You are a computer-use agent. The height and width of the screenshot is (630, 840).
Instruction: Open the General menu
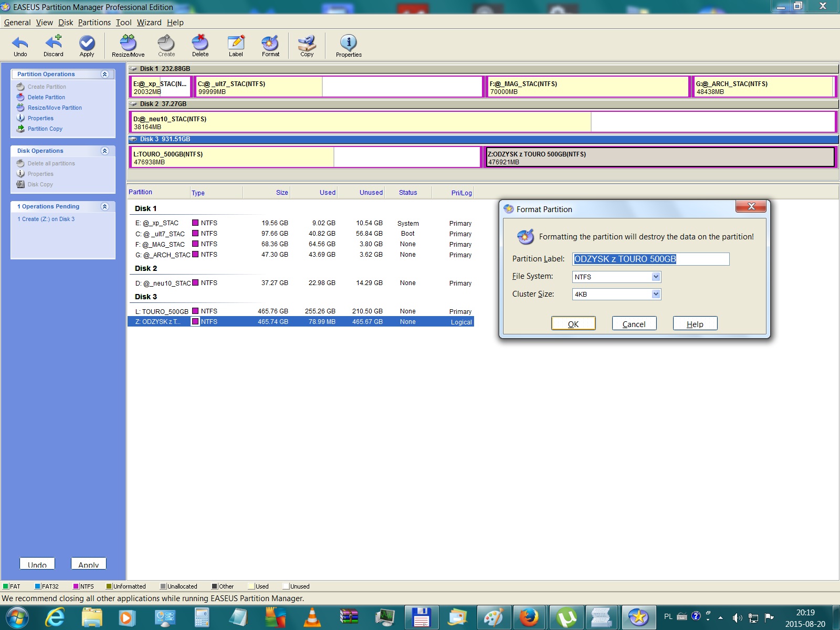pos(17,23)
